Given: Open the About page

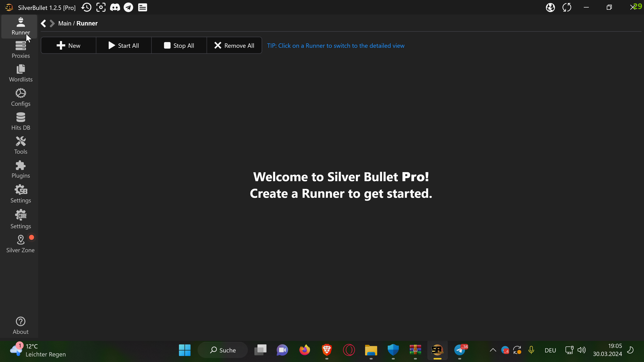Looking at the screenshot, I should coord(20,325).
